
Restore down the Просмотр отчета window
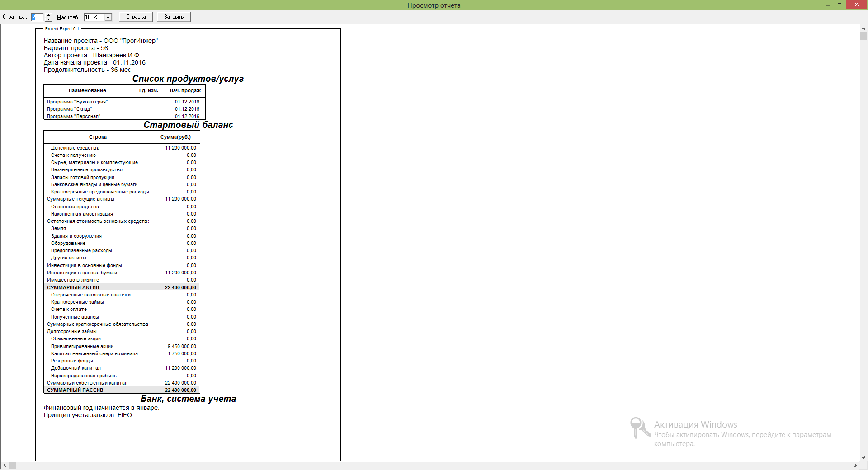coord(840,5)
